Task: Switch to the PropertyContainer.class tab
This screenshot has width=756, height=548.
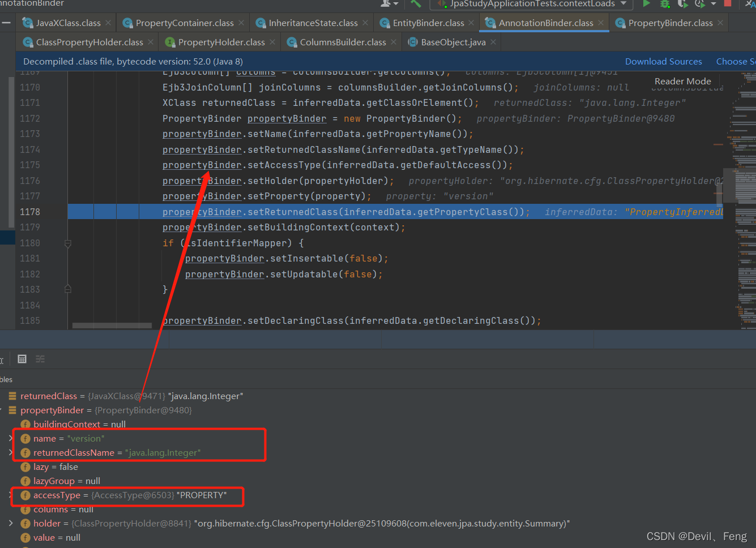Action: 185,23
